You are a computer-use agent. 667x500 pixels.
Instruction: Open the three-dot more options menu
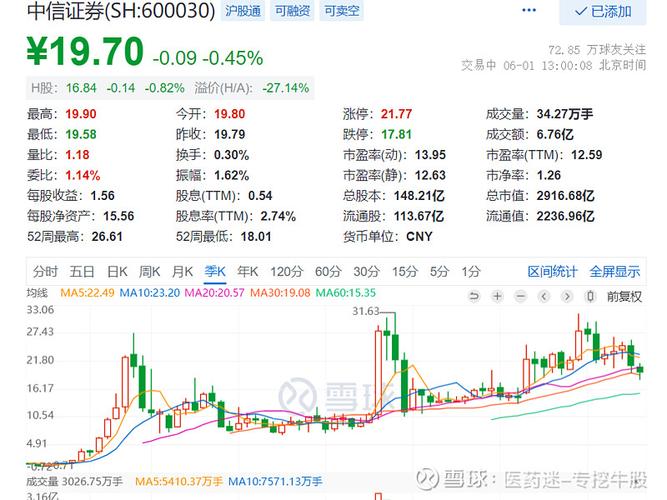click(x=529, y=10)
